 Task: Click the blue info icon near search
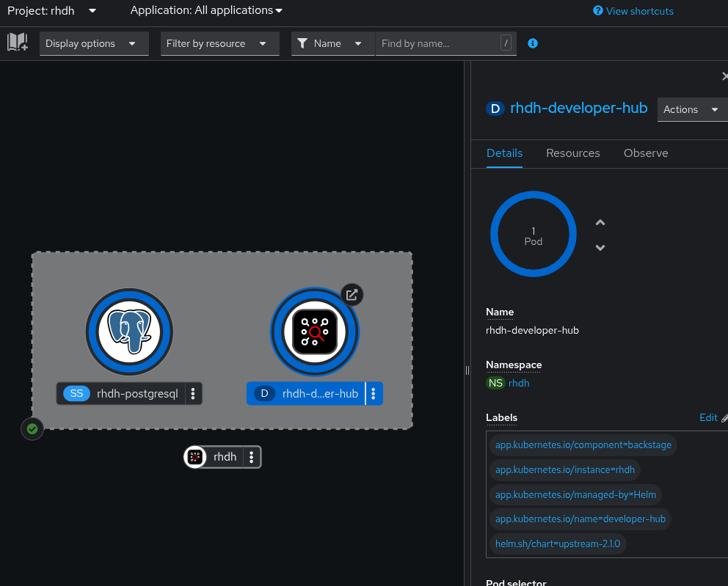(533, 43)
